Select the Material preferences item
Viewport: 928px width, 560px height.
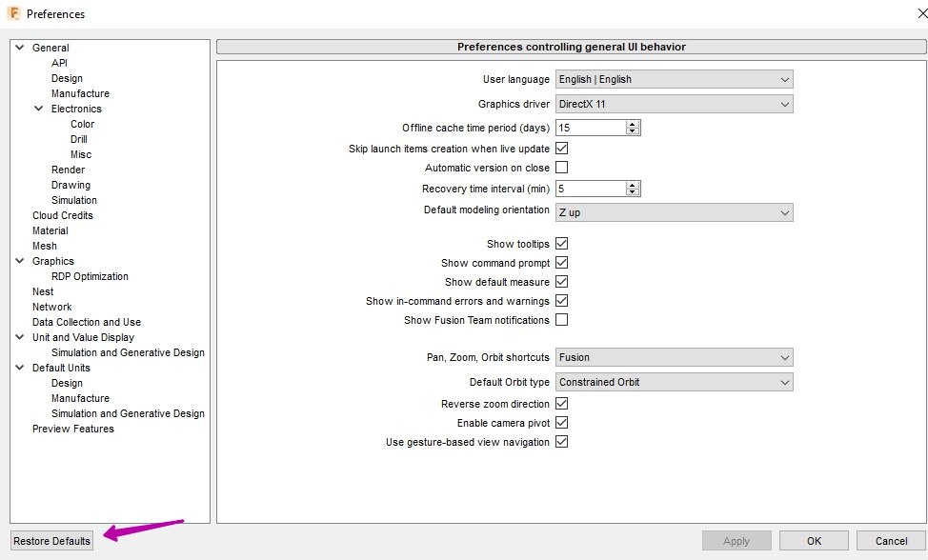coord(50,230)
